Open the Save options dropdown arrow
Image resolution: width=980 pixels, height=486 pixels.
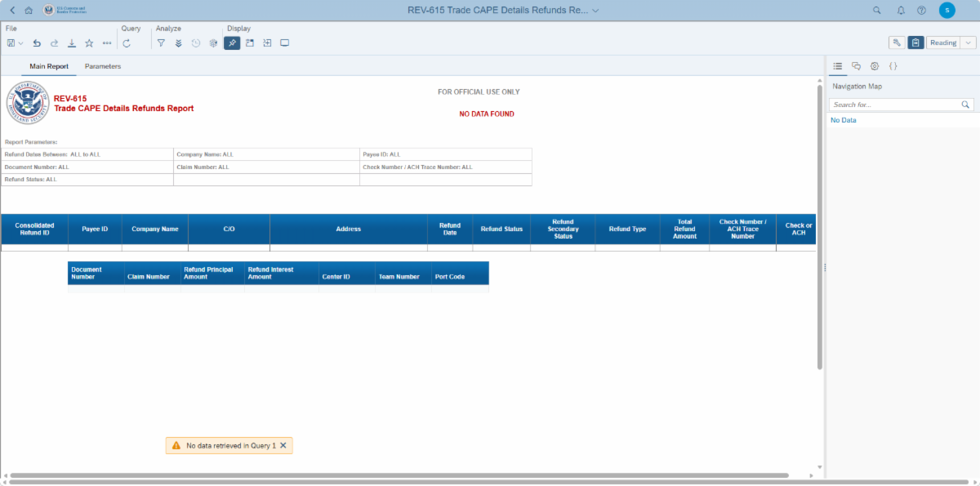click(21, 43)
